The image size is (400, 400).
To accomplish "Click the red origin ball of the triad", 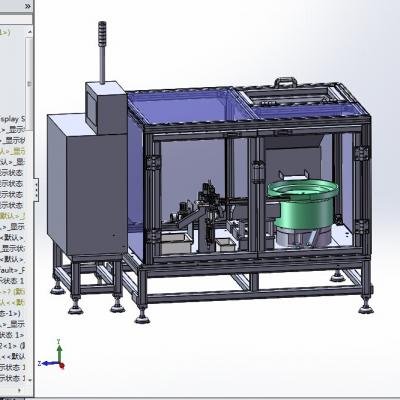I will [62, 365].
